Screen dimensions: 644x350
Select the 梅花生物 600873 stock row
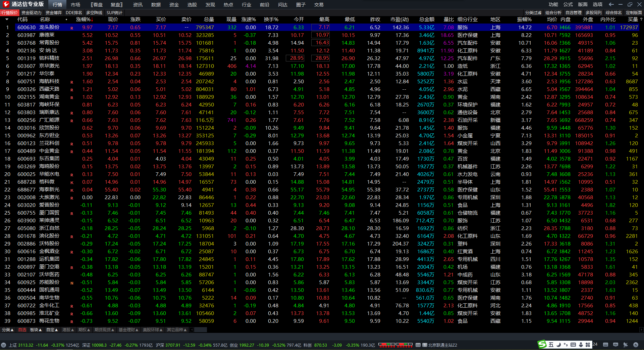click(322, 321)
